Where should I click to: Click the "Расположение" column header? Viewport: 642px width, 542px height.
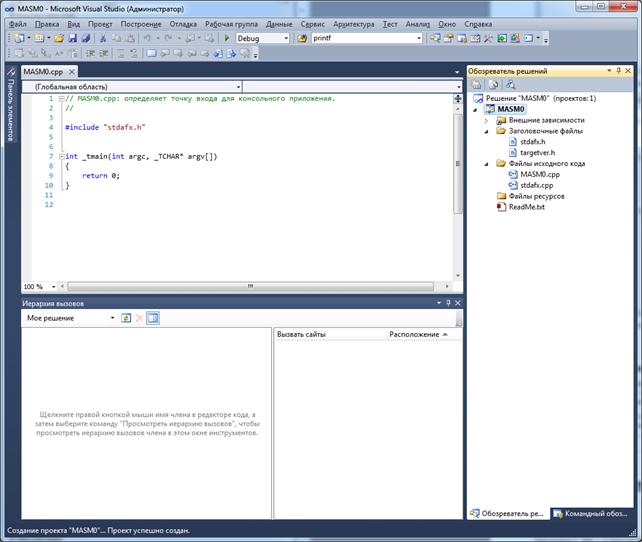pos(413,334)
